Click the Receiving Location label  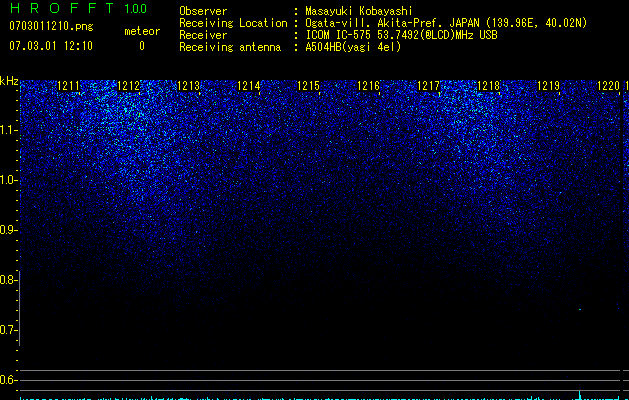tap(233, 23)
